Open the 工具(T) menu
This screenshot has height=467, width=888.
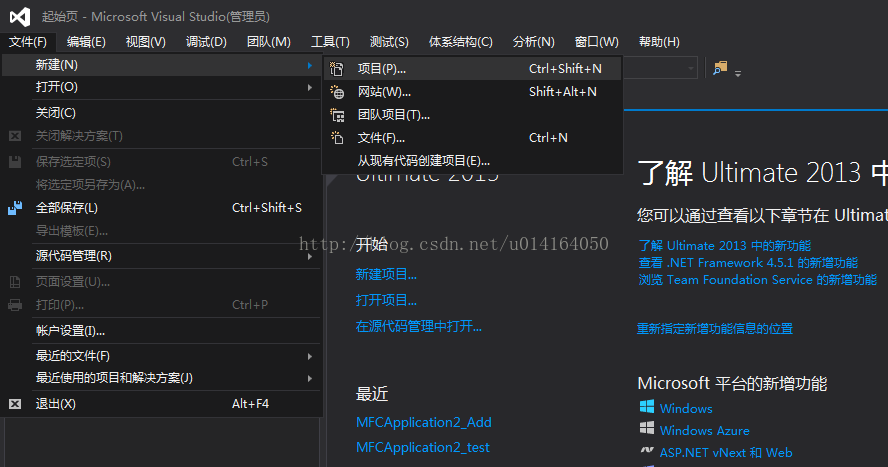(x=330, y=42)
